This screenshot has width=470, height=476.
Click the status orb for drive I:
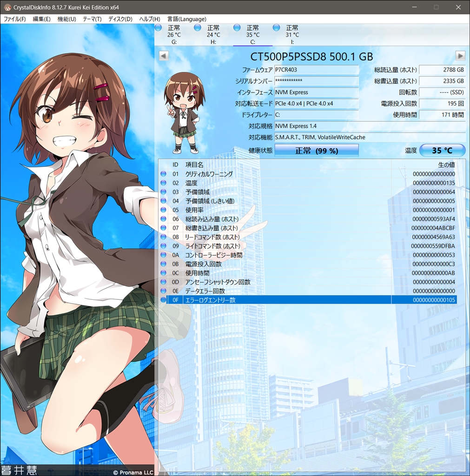[276, 27]
